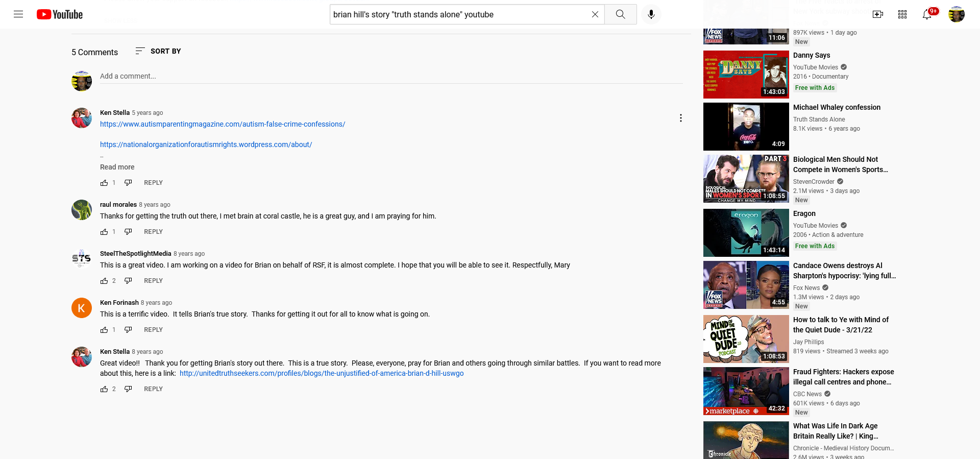
Task: Open nationalorganizationforautismrights wordpress link
Action: 206,144
